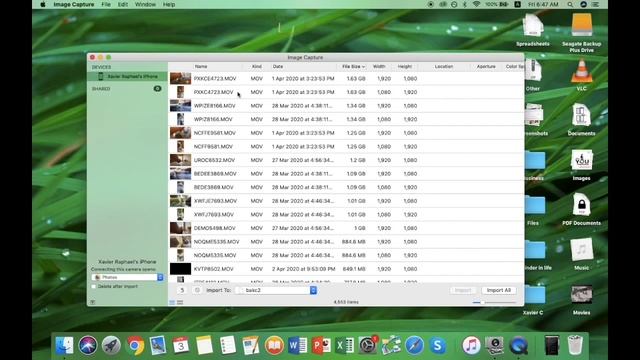640x360 pixels.
Task: Open Siri from the dock
Action: pyautogui.click(x=88, y=346)
